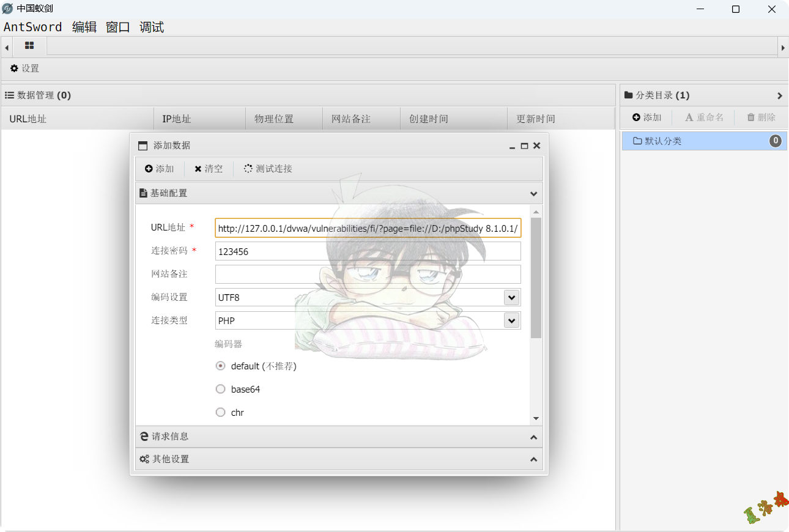The height and width of the screenshot is (532, 789).
Task: Sort by 创建时间 column header
Action: [x=454, y=119]
